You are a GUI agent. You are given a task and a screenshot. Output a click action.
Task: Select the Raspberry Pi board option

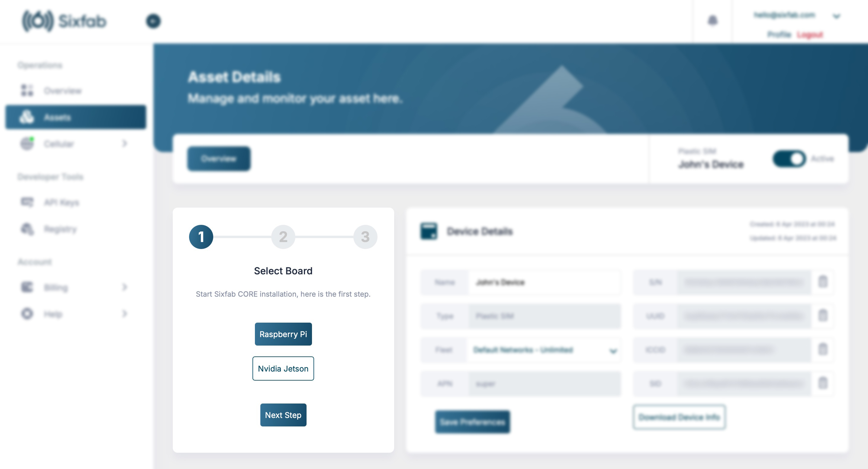(283, 334)
